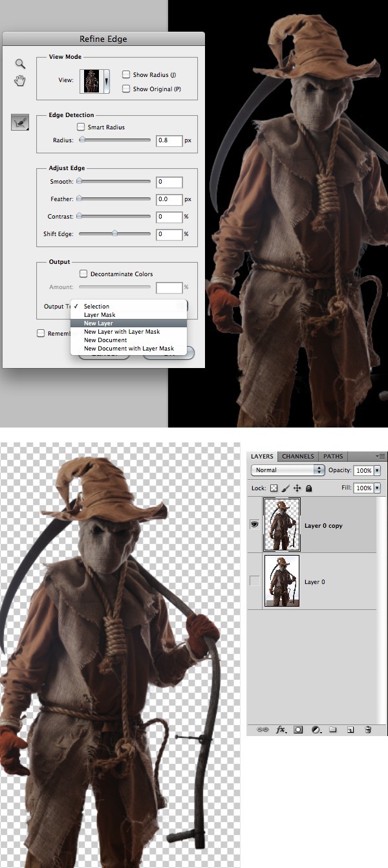Click the Smooth slider handle
Viewport: 388px width, 868px height.
pos(80,182)
